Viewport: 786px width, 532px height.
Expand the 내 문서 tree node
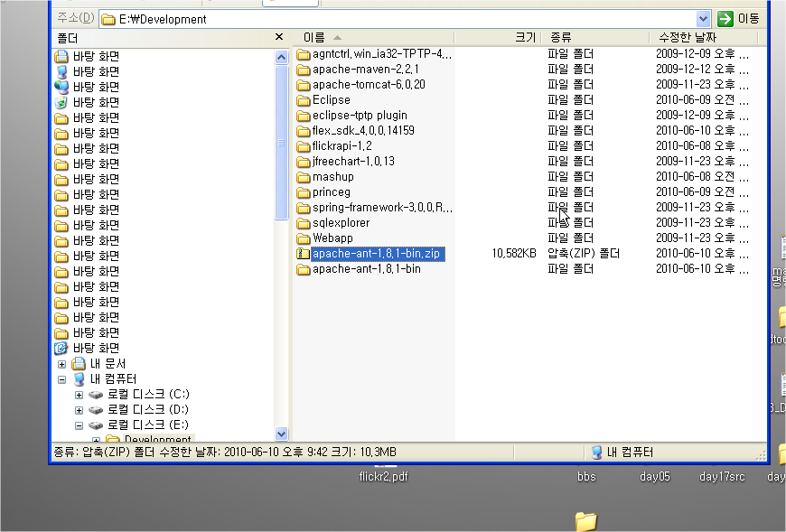pyautogui.click(x=61, y=364)
